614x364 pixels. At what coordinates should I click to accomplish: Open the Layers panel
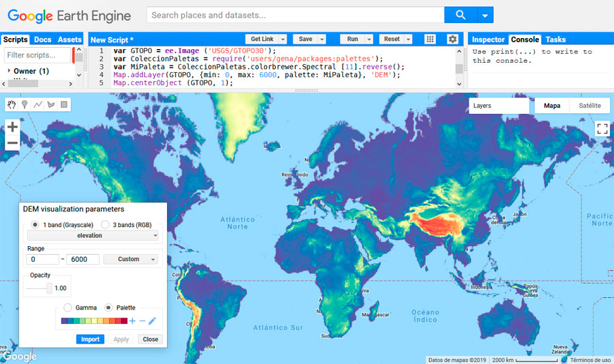(x=499, y=106)
